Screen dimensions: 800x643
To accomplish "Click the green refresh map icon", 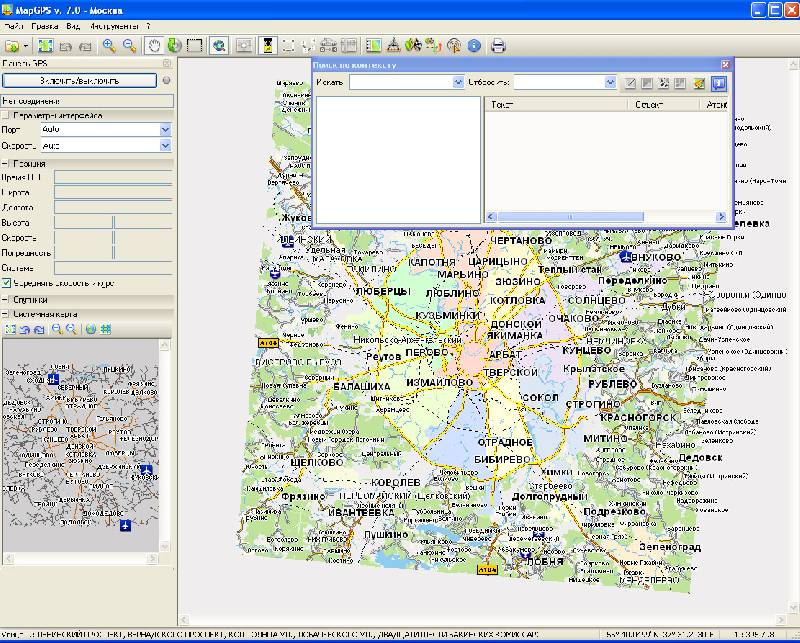I will pos(174,46).
